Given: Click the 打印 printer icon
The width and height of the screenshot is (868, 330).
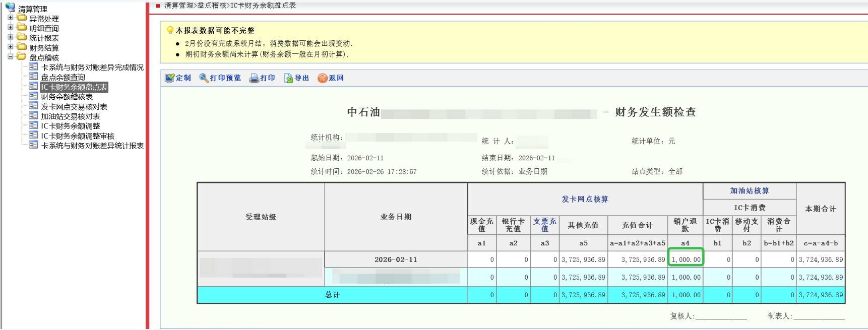Looking at the screenshot, I should [x=255, y=78].
